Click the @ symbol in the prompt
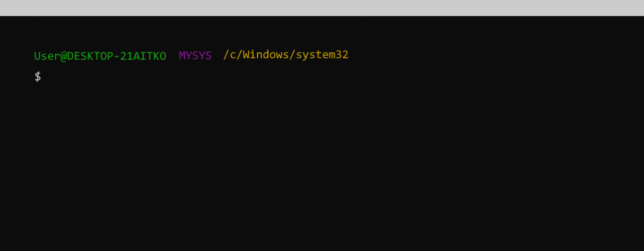644x251 pixels. pyautogui.click(x=63, y=56)
